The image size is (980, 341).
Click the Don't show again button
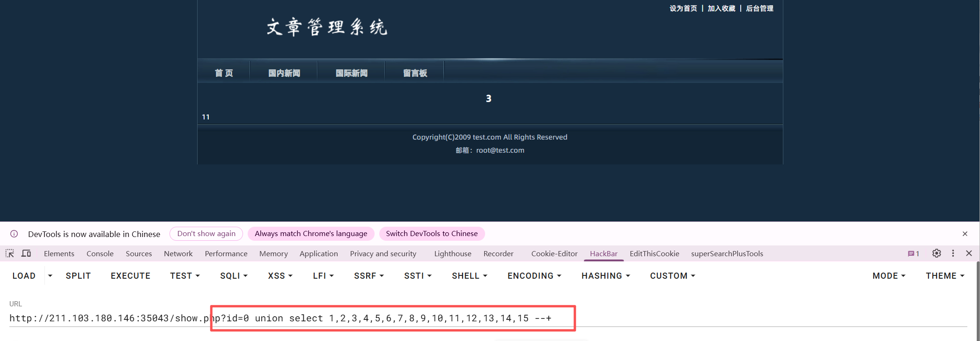[x=206, y=234]
